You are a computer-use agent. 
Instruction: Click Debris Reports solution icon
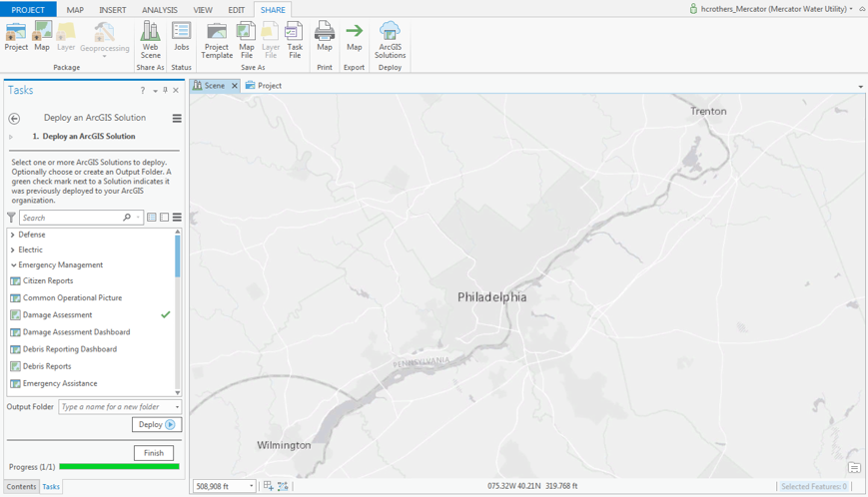point(16,366)
